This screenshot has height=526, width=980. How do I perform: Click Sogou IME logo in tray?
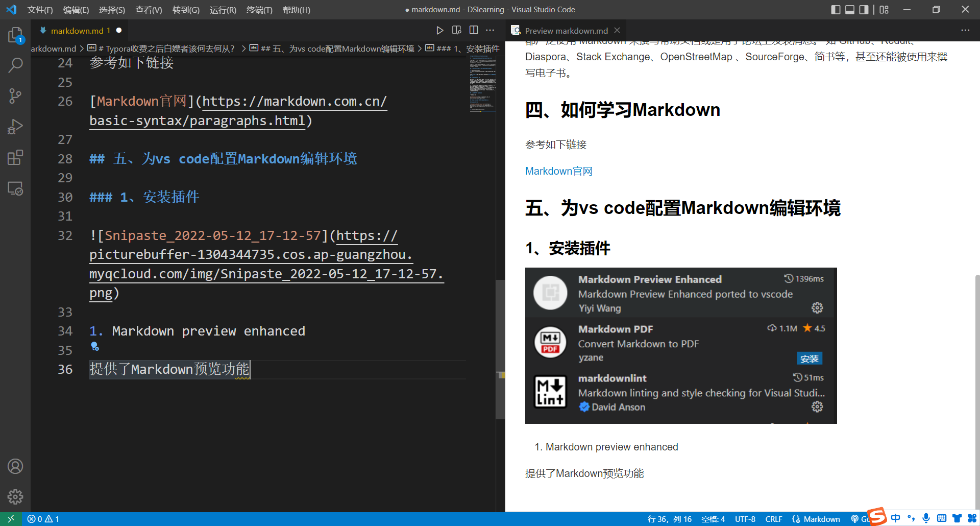(877, 516)
